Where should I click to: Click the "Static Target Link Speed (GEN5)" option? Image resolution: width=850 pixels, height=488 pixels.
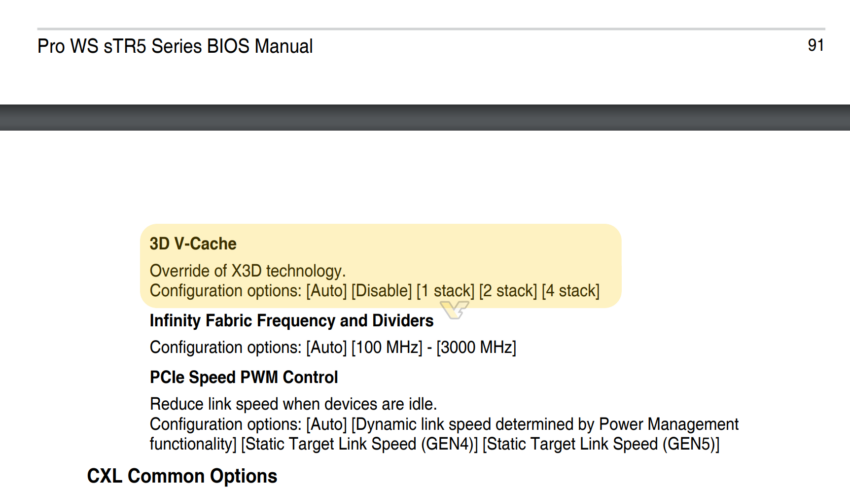[600, 443]
